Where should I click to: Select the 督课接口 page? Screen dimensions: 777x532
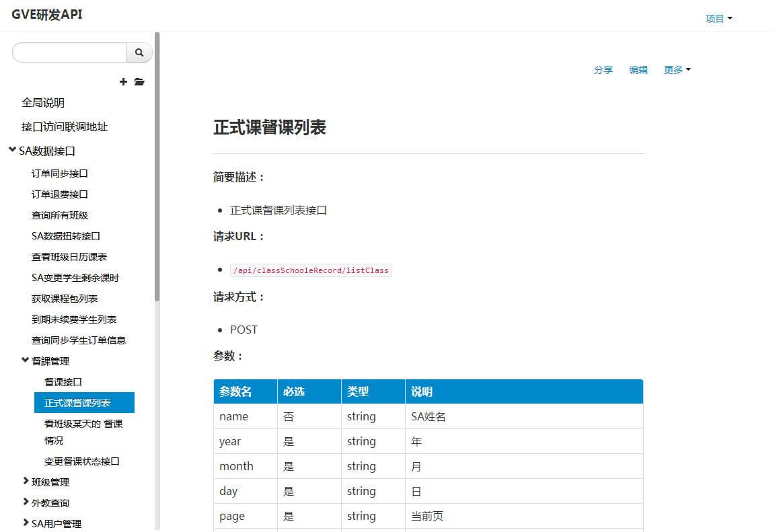pyautogui.click(x=63, y=382)
